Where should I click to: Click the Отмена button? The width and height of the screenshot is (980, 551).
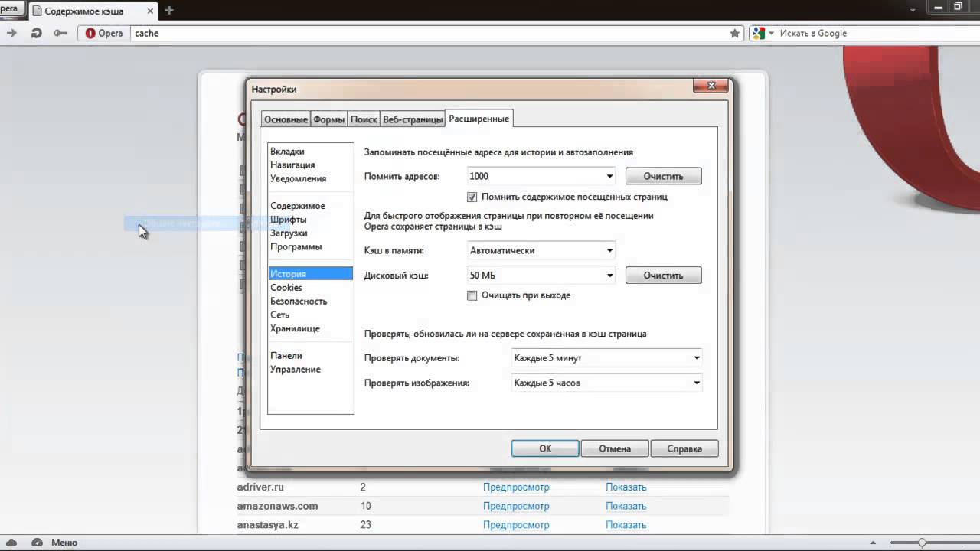tap(615, 448)
